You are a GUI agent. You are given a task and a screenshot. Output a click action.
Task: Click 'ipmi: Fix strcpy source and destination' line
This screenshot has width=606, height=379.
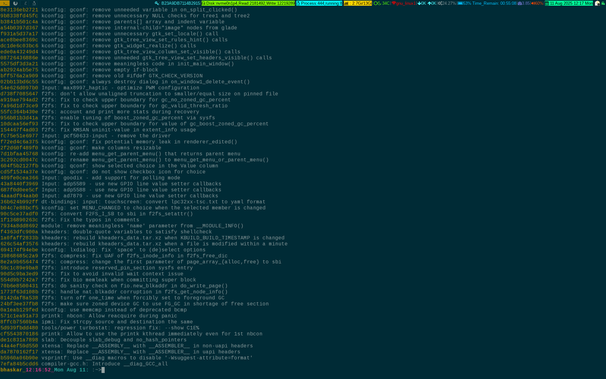pyautogui.click(x=97, y=321)
